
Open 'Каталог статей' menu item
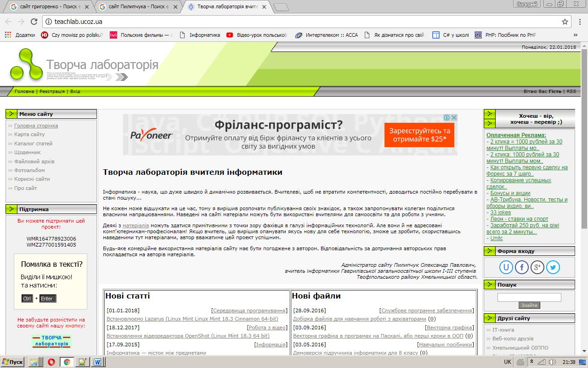tap(34, 144)
